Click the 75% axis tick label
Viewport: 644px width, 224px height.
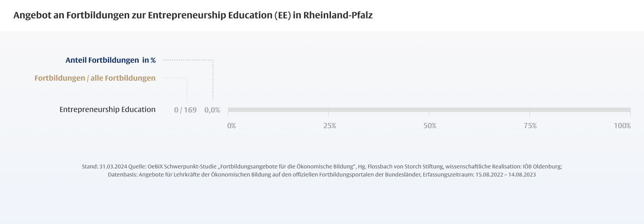click(x=530, y=126)
